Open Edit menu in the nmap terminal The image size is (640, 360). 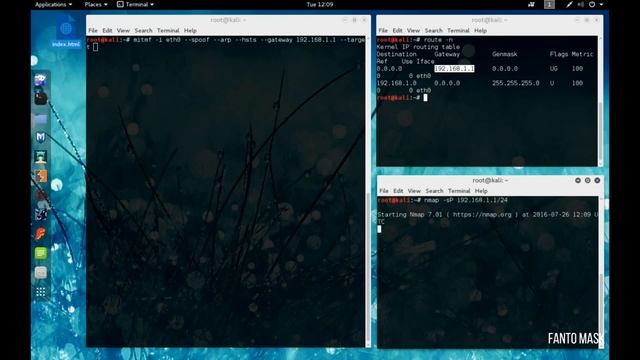click(x=398, y=191)
